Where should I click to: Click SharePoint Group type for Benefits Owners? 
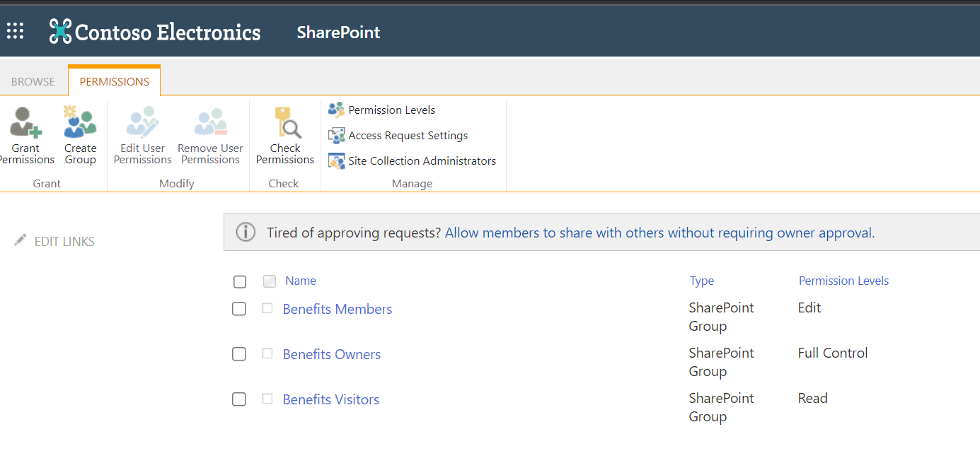pos(722,362)
